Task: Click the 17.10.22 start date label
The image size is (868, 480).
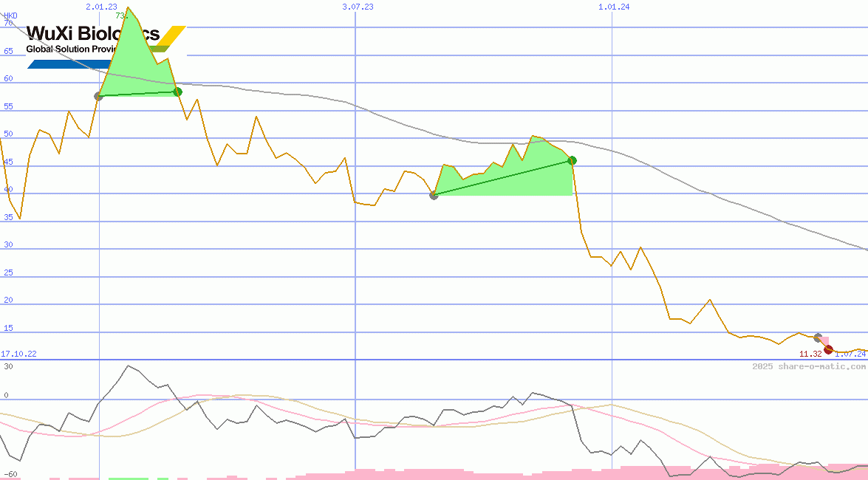Action: (18, 354)
